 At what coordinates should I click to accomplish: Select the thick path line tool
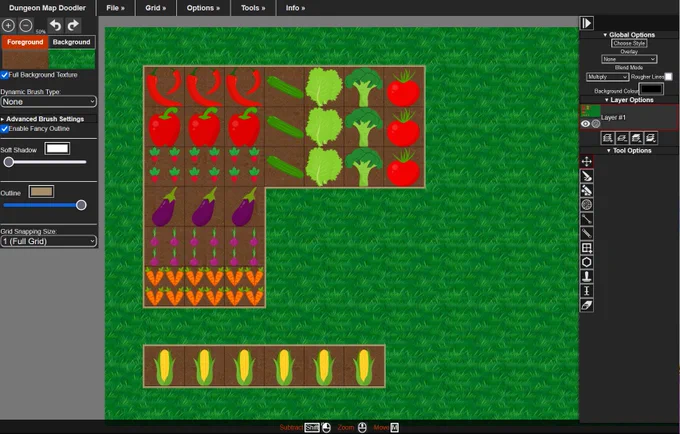tap(586, 233)
